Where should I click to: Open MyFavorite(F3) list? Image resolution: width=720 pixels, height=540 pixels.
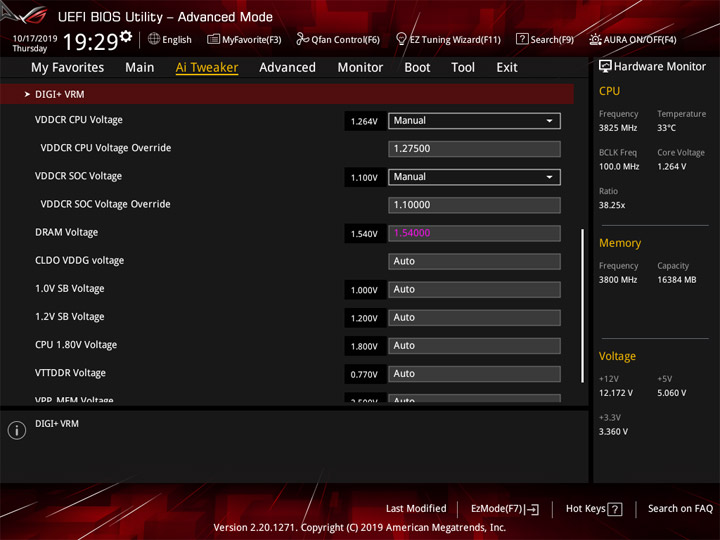point(244,39)
